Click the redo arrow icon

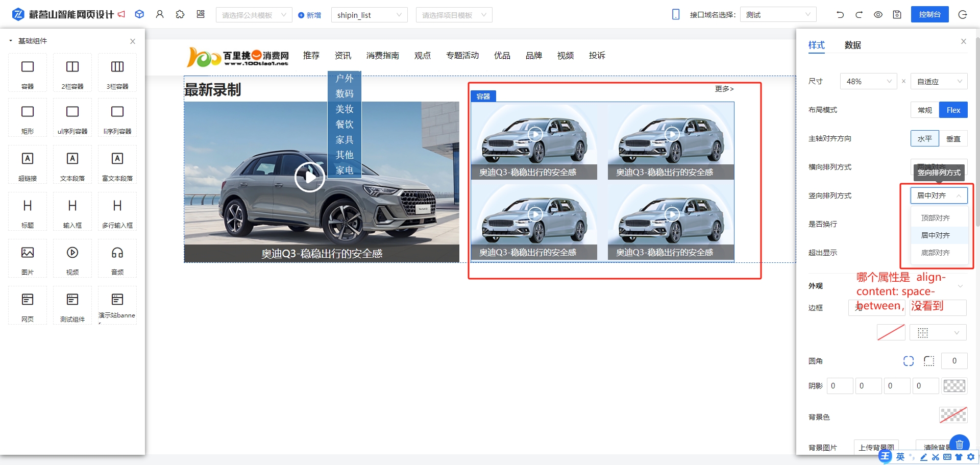click(859, 15)
